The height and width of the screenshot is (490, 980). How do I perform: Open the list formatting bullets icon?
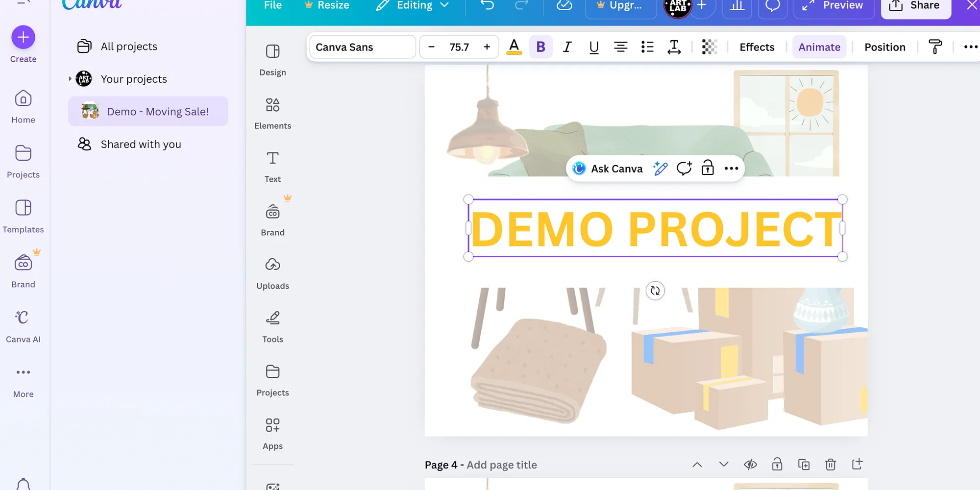click(647, 47)
